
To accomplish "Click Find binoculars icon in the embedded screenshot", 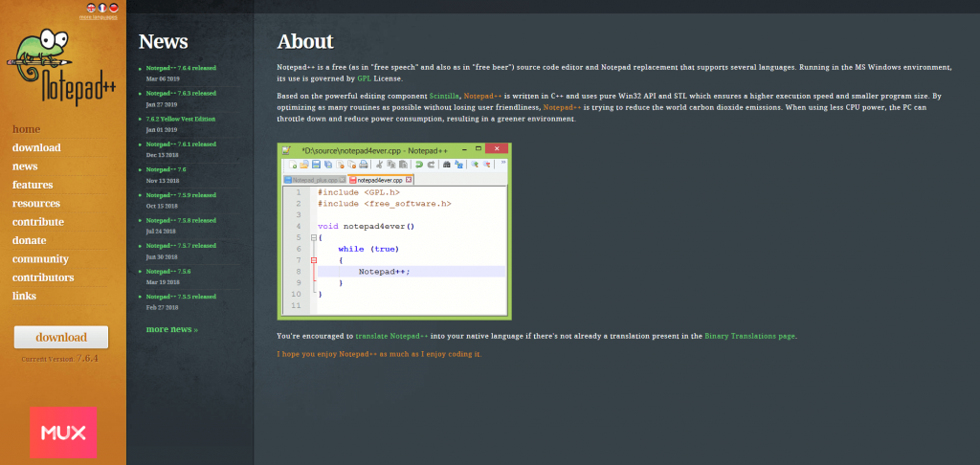I will pos(447,165).
